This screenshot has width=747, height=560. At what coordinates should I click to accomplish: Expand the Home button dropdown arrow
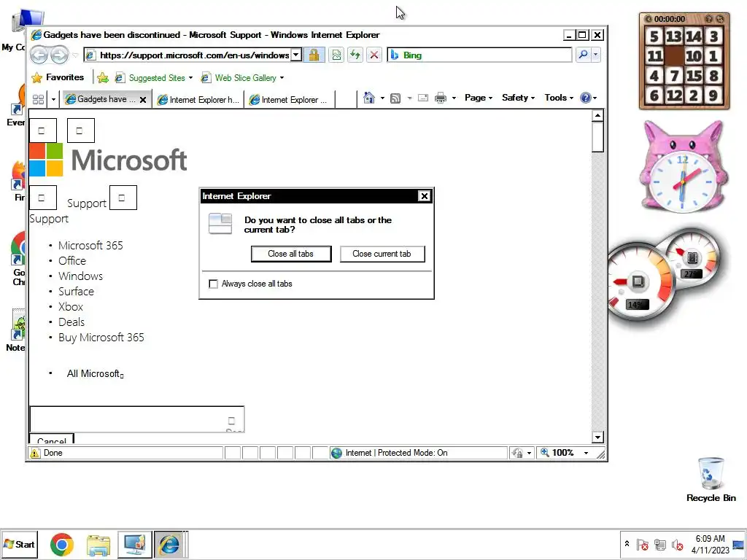click(x=382, y=98)
